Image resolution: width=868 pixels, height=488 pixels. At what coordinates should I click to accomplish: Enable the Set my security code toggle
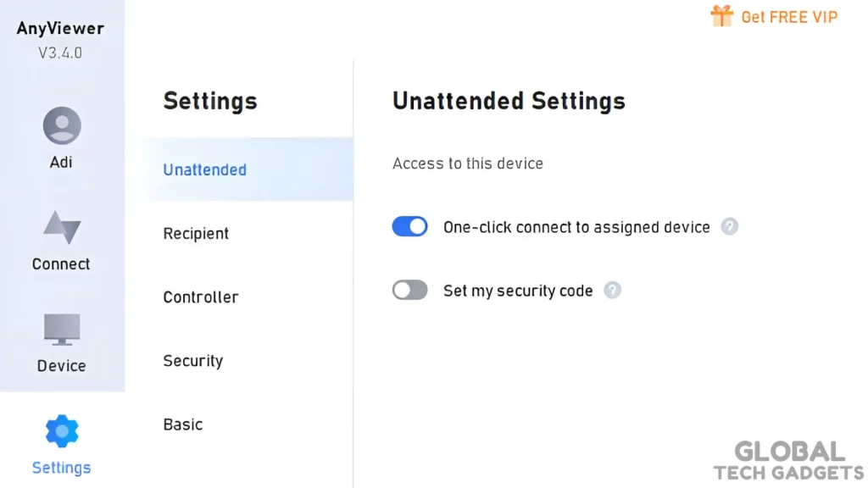pyautogui.click(x=410, y=291)
